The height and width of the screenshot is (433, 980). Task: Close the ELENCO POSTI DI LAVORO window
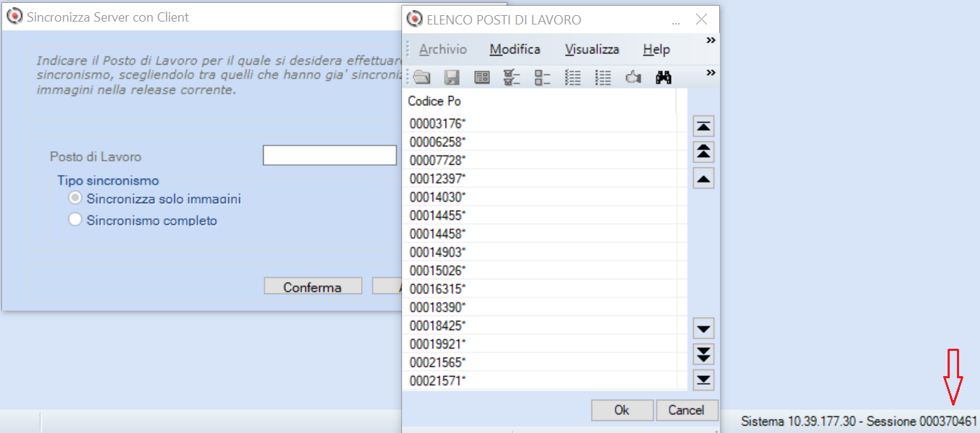click(701, 20)
